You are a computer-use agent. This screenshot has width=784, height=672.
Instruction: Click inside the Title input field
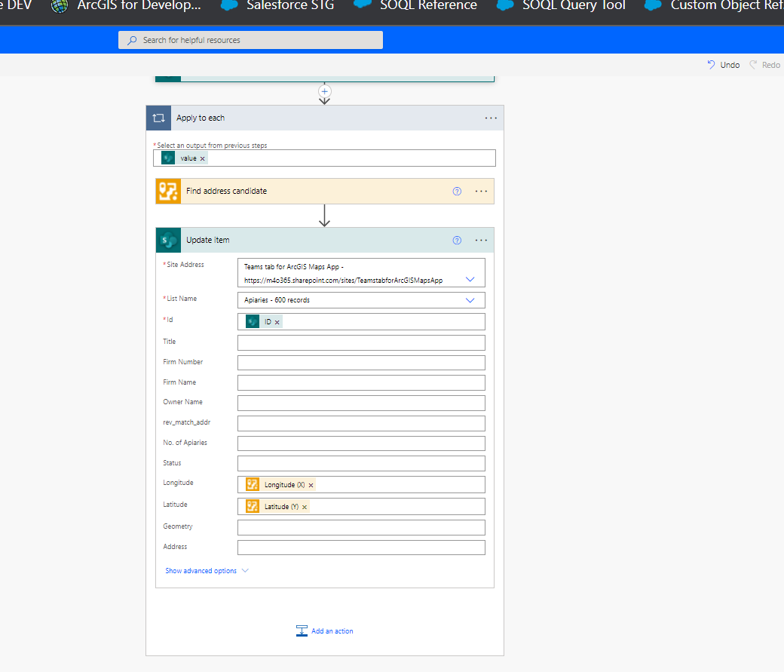(361, 342)
